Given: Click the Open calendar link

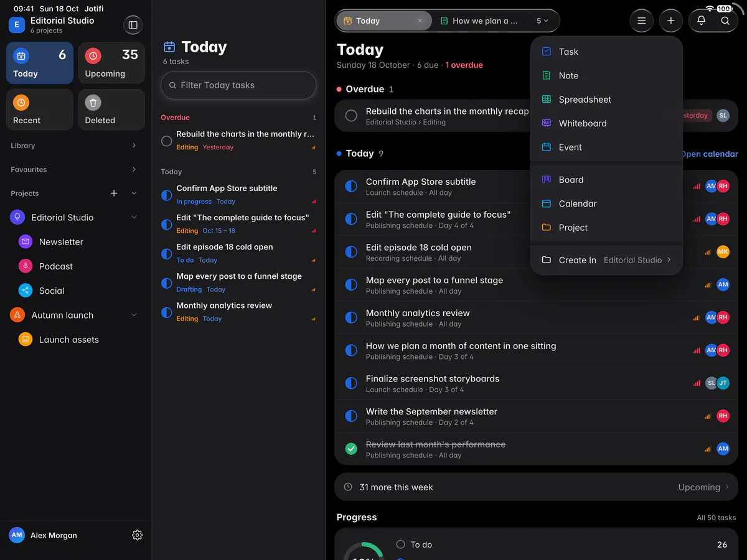Looking at the screenshot, I should click(x=710, y=154).
